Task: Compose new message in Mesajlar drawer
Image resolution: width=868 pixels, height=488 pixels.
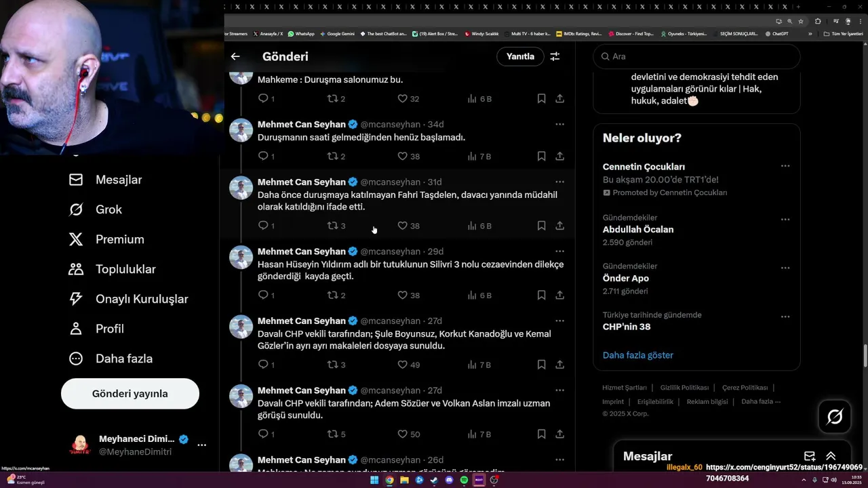Action: coord(810,456)
